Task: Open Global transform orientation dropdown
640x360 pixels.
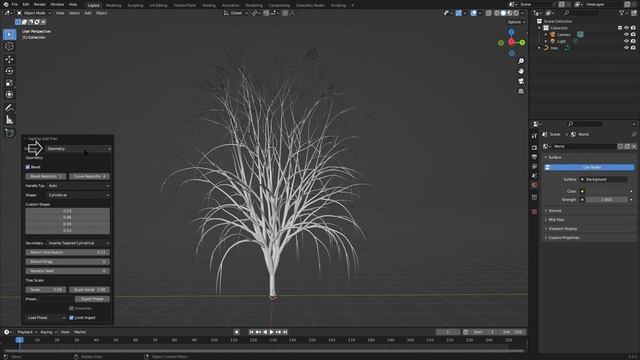Action: [x=236, y=13]
